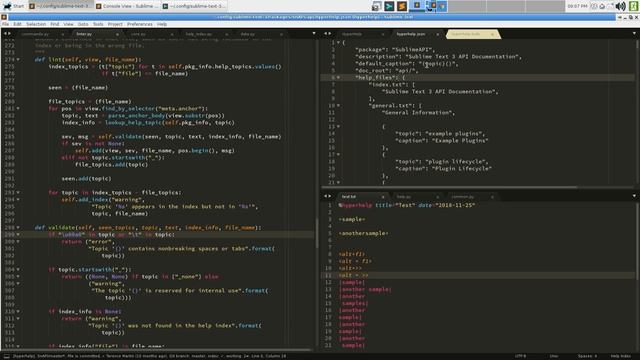Open the Edit menu
640x360 pixels.
(17, 24)
